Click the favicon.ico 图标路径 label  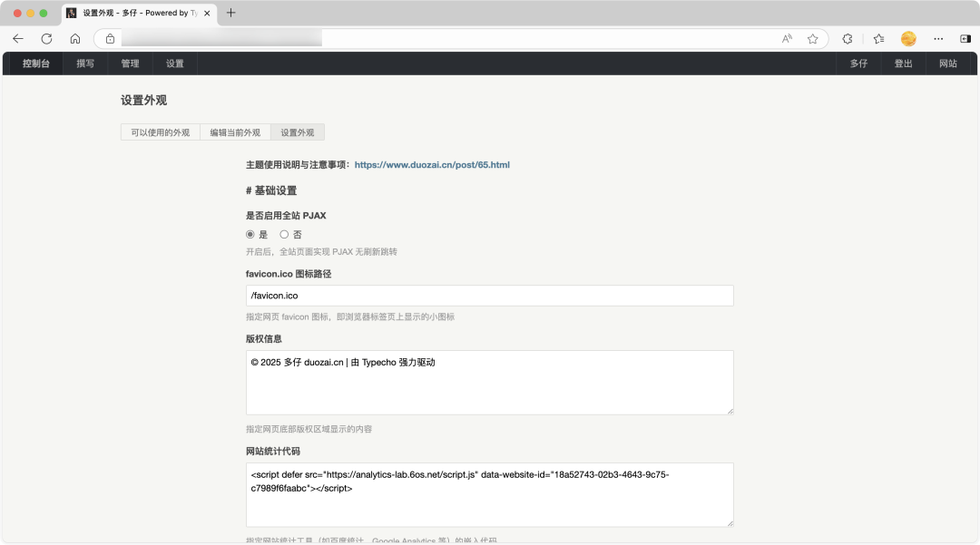click(289, 274)
